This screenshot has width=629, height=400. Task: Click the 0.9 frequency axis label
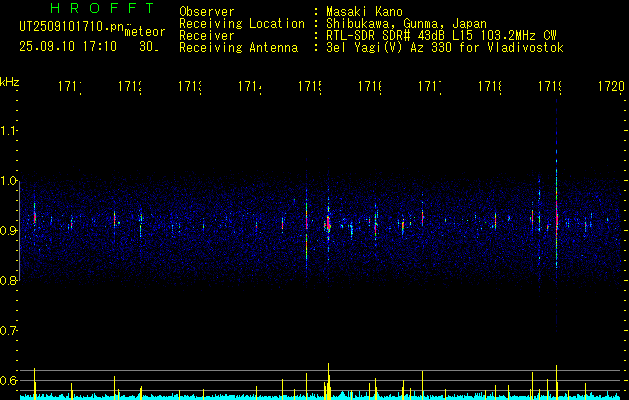[8, 231]
